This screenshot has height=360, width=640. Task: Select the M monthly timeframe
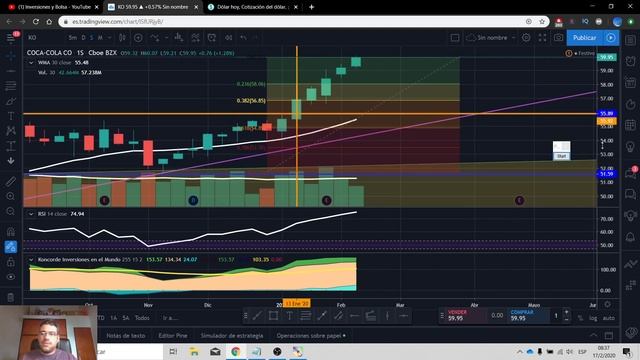pos(100,38)
